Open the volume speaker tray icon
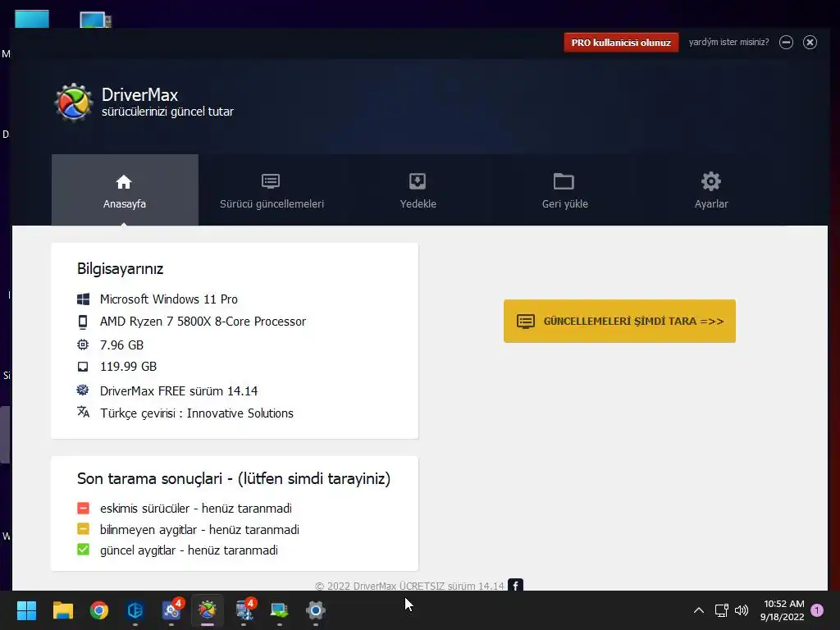This screenshot has height=630, width=840. [742, 610]
